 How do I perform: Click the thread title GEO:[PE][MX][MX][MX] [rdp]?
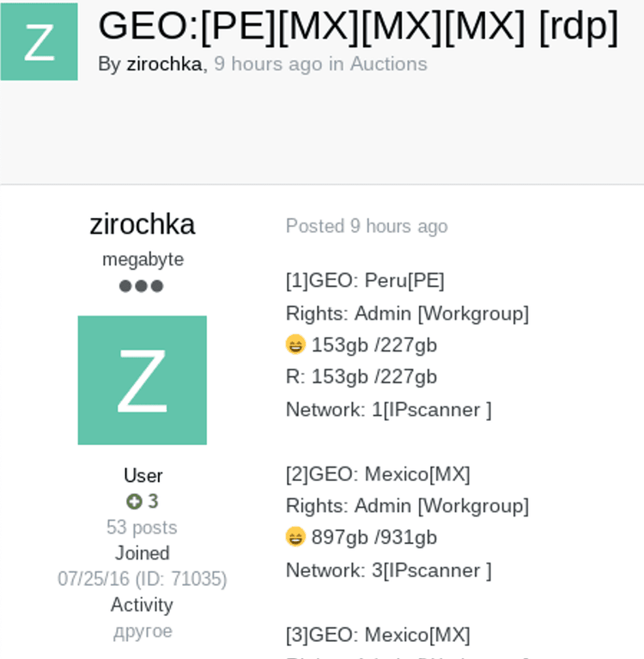click(x=358, y=26)
